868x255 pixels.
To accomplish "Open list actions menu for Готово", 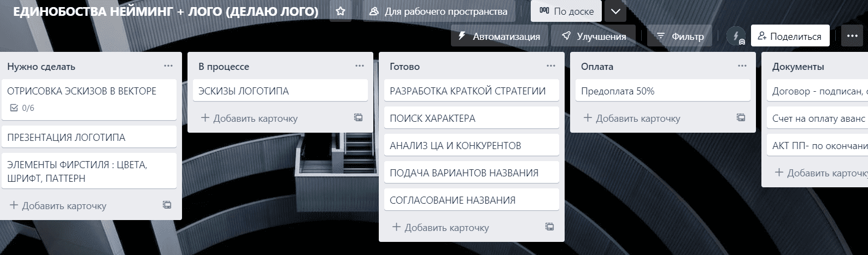I will [551, 66].
